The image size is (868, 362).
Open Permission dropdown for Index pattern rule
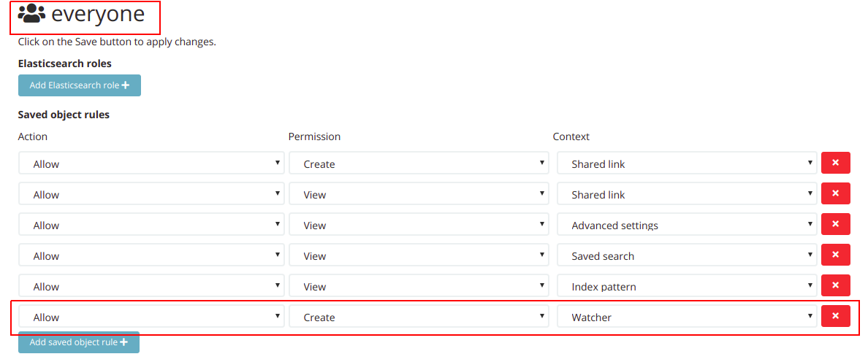[x=419, y=286]
